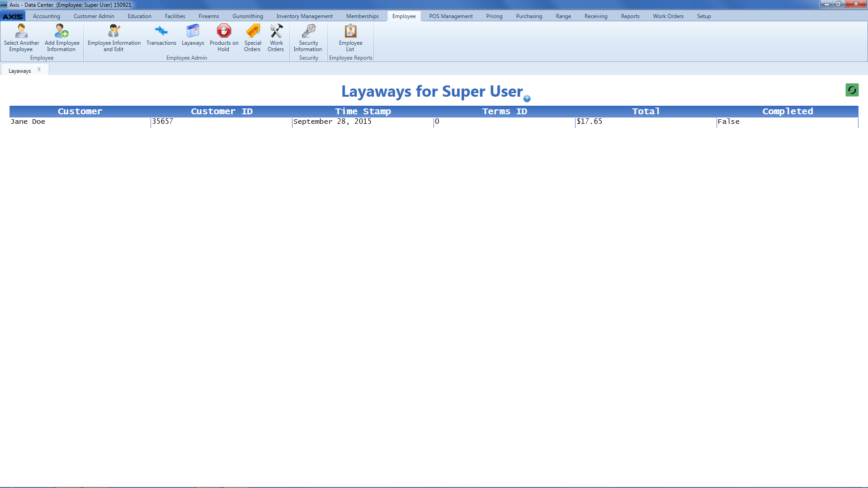Image resolution: width=868 pixels, height=488 pixels.
Task: Open the Facilities ribbon tab
Action: 175,16
